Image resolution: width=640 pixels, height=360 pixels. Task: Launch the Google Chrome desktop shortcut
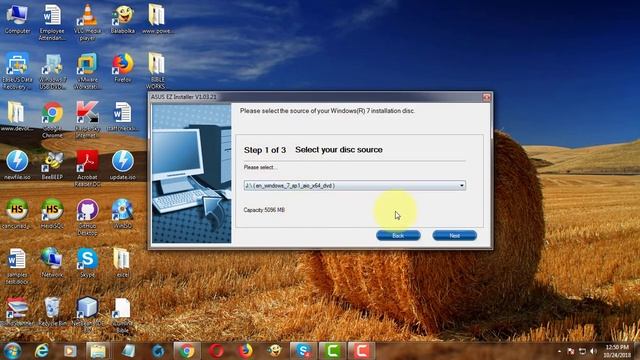52,120
